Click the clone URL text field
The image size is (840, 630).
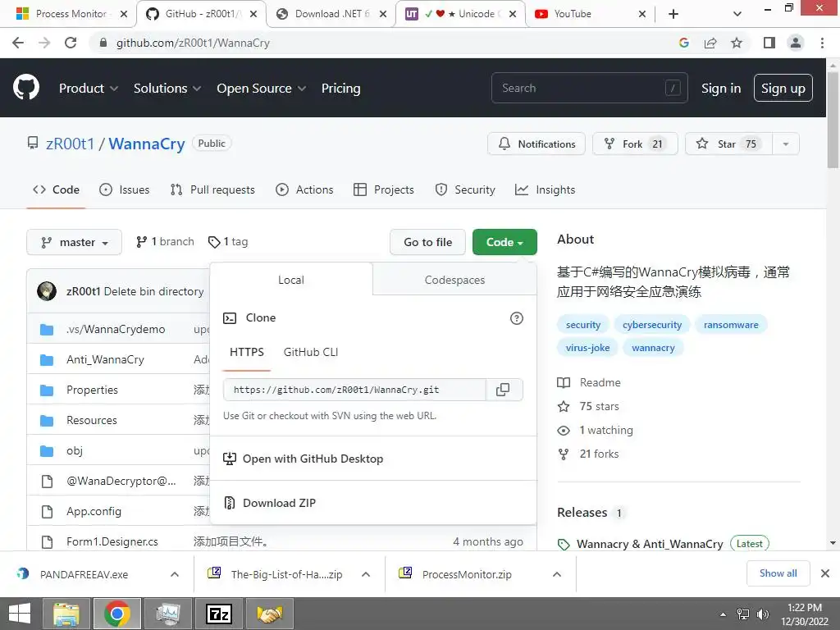(354, 390)
